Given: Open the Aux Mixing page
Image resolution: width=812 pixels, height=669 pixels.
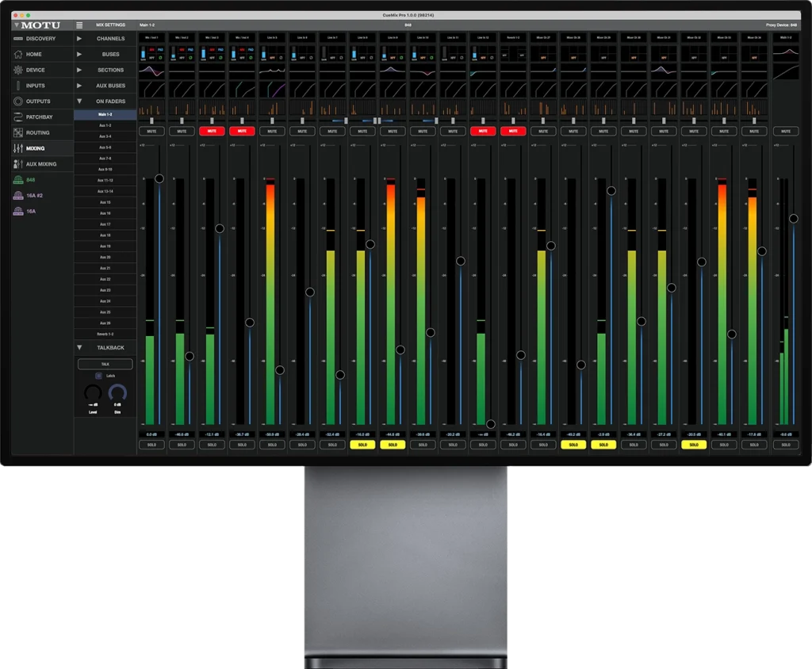Looking at the screenshot, I should 40,164.
